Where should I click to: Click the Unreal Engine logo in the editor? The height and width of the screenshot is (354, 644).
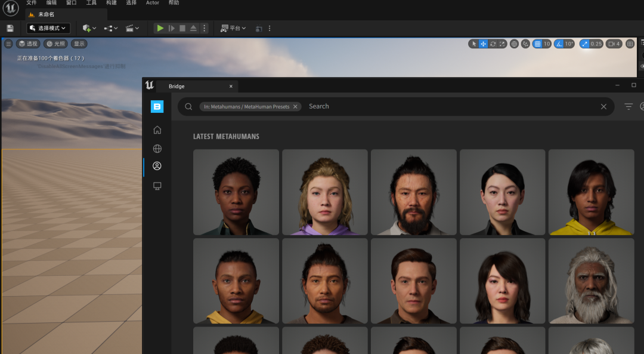click(x=11, y=8)
